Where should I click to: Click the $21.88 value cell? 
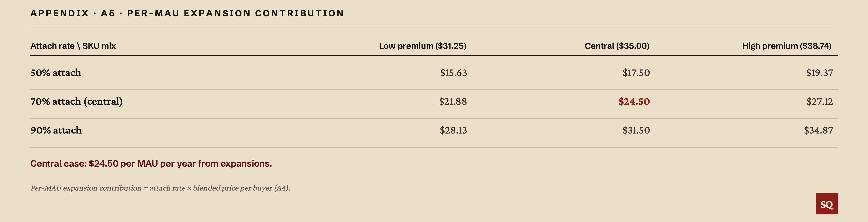[x=453, y=102]
